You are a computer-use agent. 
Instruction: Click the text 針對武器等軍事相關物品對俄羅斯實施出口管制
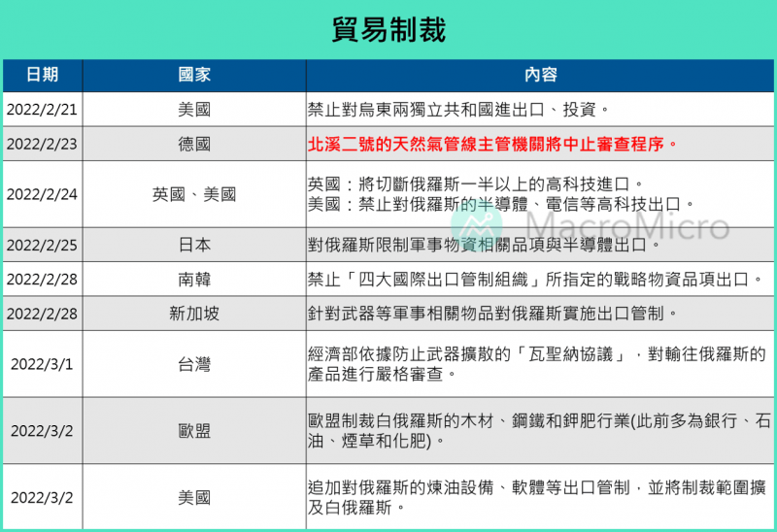492,314
